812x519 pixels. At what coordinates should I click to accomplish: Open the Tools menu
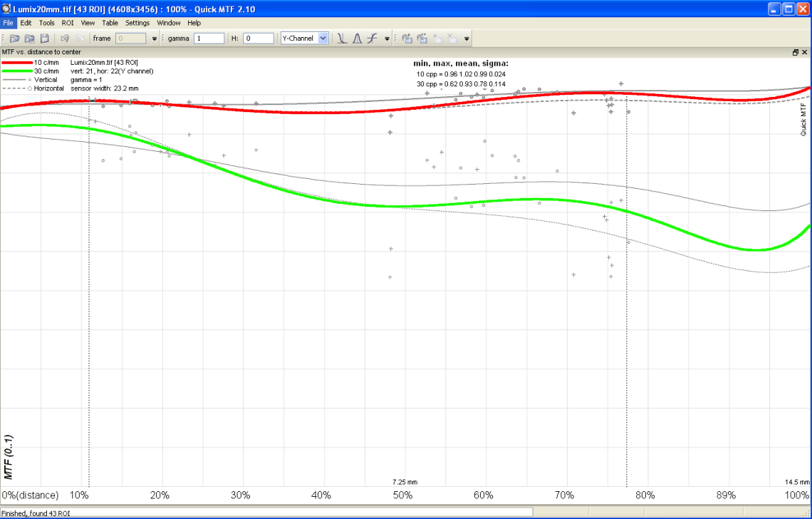click(x=46, y=23)
